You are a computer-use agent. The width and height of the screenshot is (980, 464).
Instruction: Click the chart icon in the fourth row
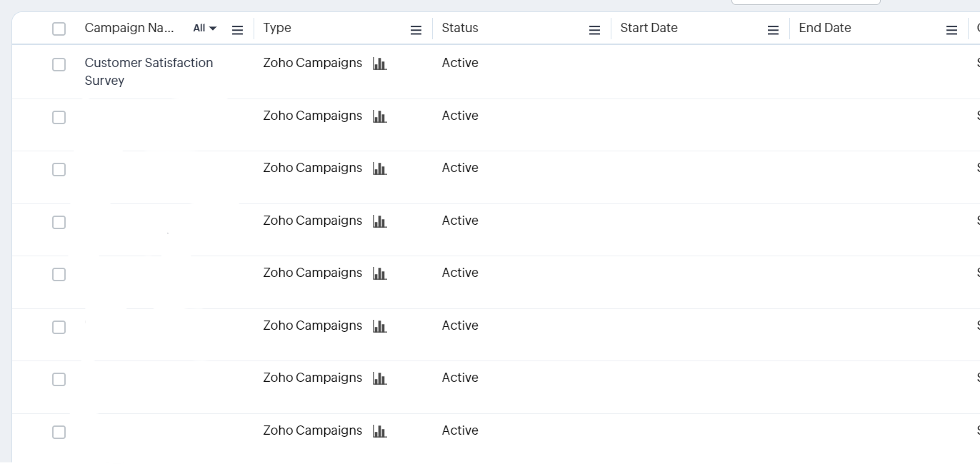379,221
